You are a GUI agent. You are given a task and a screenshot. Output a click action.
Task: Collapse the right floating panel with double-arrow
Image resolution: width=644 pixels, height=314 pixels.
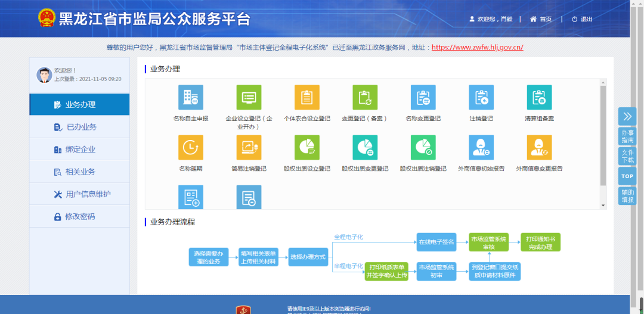(627, 116)
